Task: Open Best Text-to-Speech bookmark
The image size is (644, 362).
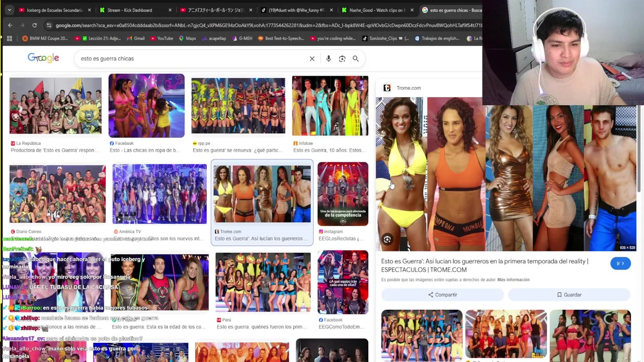Action: point(281,38)
